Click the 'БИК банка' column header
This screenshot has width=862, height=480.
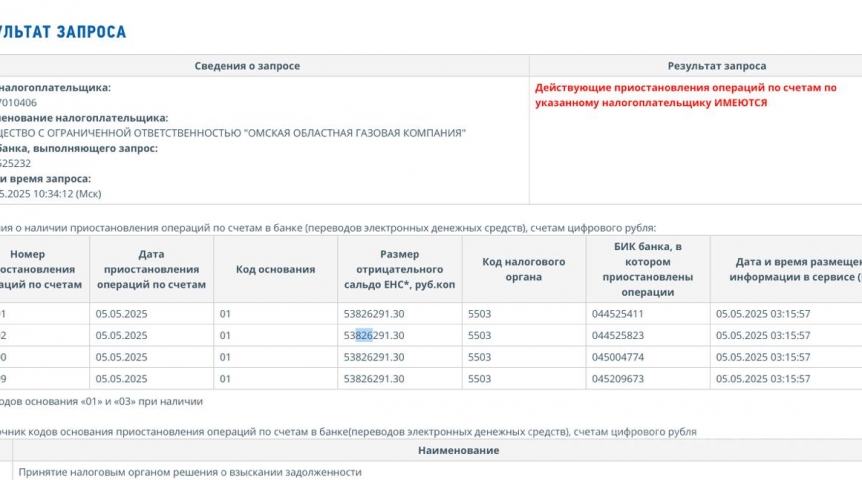coord(647,269)
